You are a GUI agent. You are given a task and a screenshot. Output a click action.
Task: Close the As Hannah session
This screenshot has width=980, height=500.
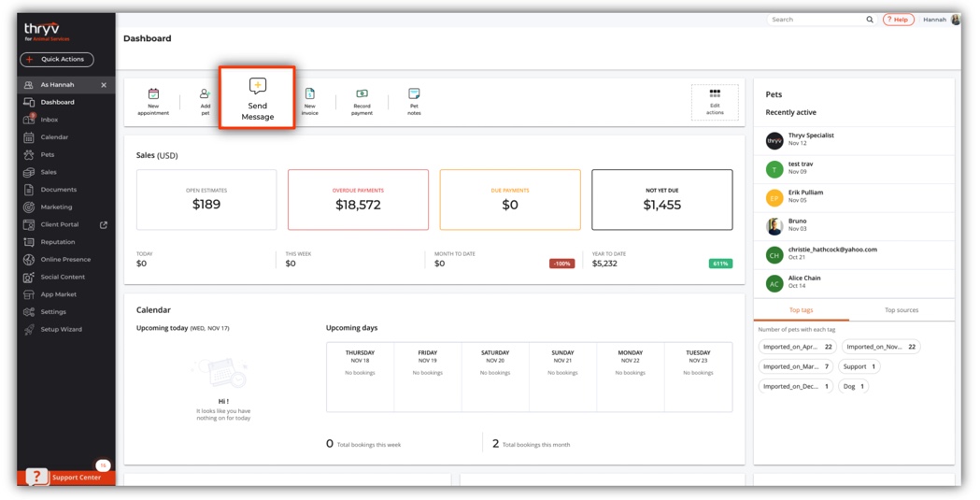[x=104, y=85]
